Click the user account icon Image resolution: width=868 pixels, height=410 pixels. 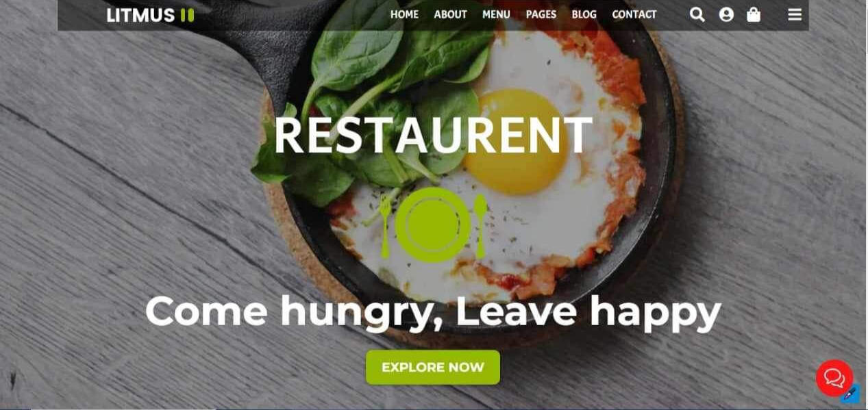click(726, 14)
